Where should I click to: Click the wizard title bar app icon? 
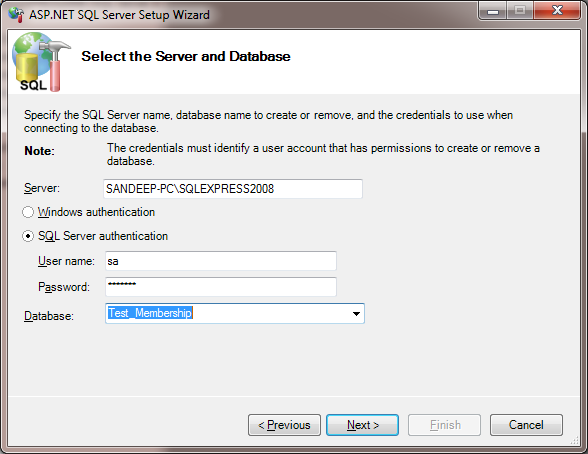coord(16,15)
